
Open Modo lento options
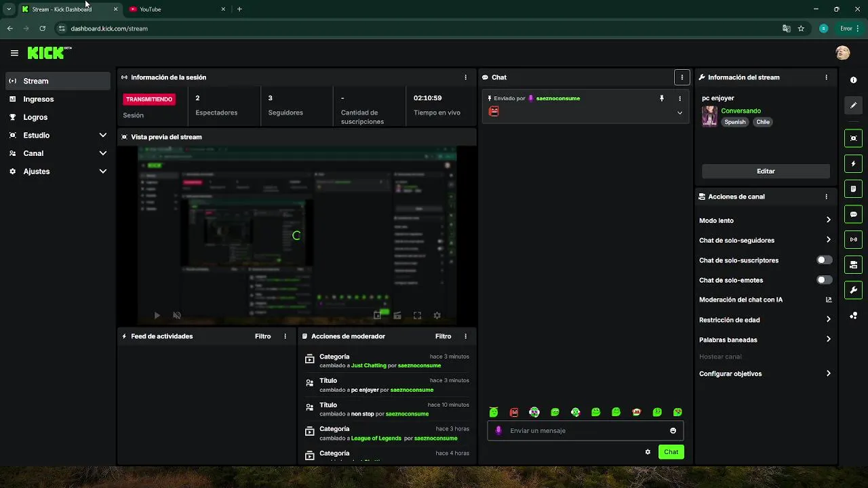[765, 220]
